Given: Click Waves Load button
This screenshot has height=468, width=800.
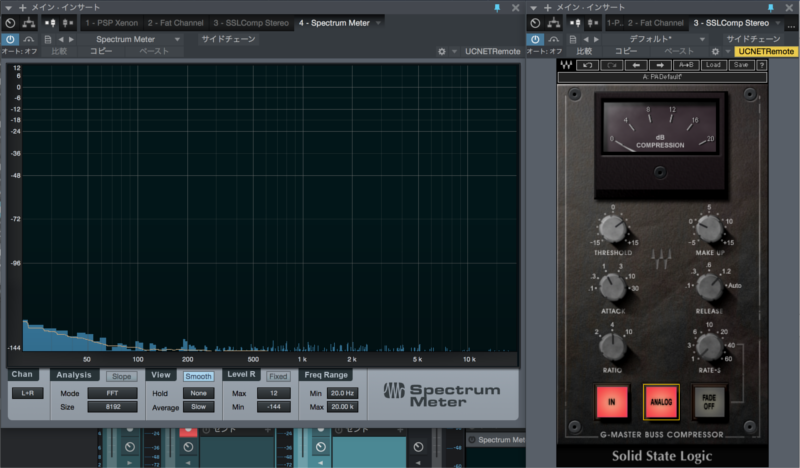Looking at the screenshot, I should [713, 65].
